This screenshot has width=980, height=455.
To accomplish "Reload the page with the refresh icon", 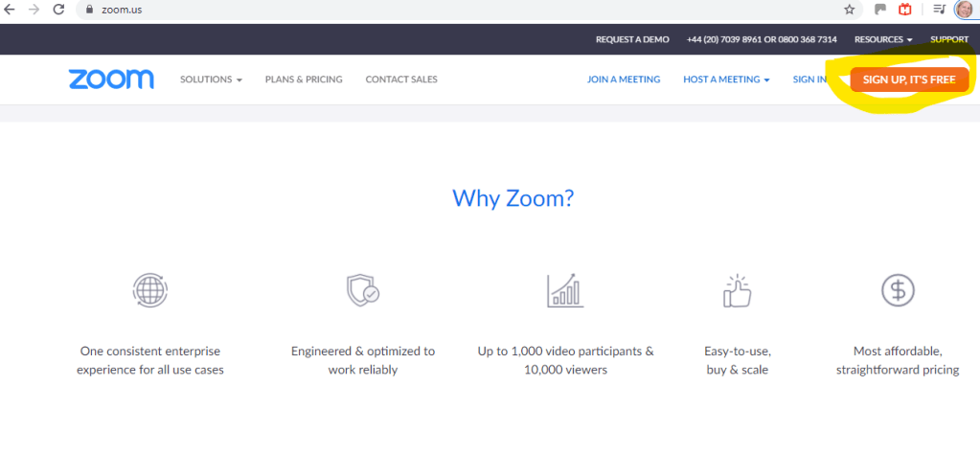I will click(x=58, y=10).
